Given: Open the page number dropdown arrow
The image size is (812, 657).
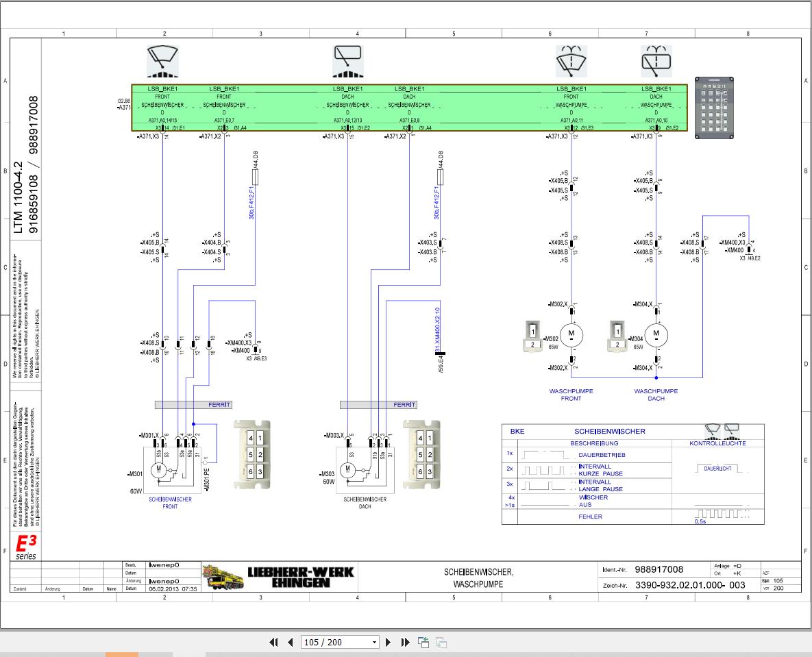Looking at the screenshot, I should pyautogui.click(x=374, y=643).
